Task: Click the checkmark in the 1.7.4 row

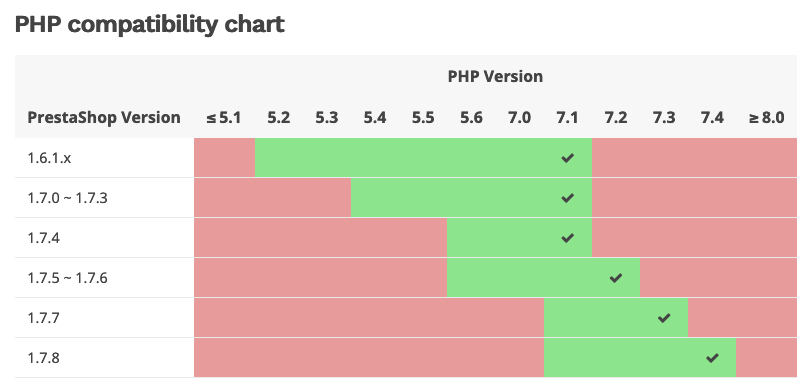Action: click(x=567, y=238)
